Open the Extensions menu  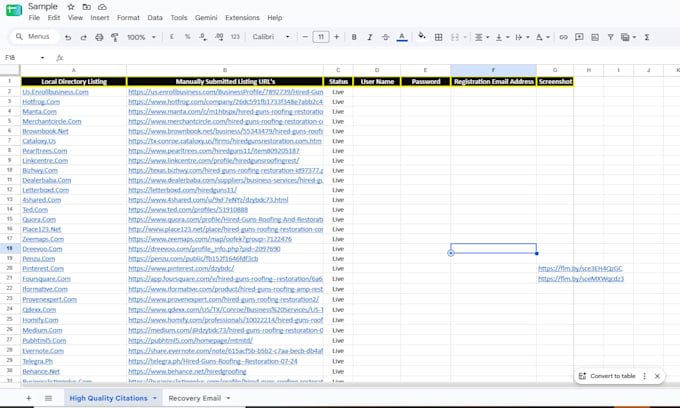pos(242,18)
